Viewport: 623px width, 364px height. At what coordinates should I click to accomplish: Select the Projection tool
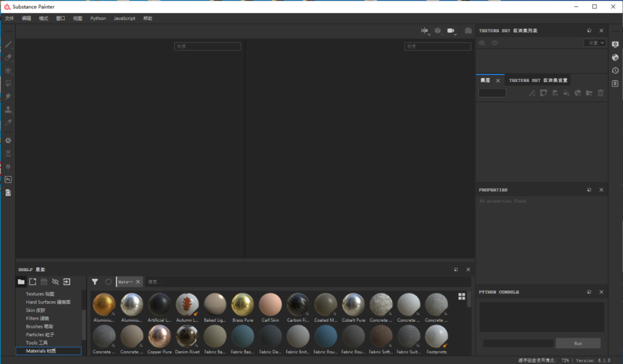click(8, 70)
